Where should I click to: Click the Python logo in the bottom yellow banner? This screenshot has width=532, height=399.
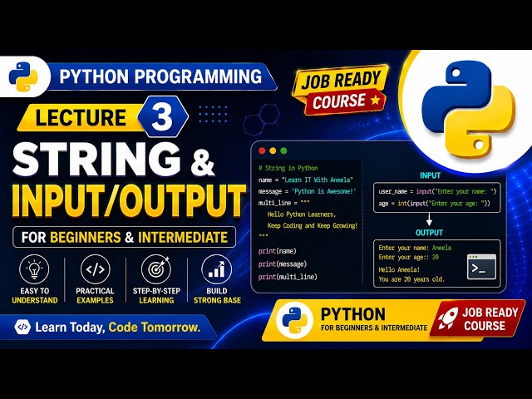294,320
